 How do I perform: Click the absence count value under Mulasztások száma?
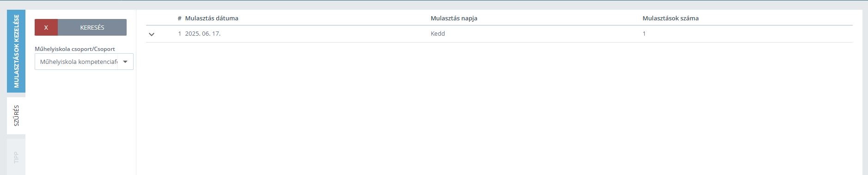pyautogui.click(x=644, y=34)
